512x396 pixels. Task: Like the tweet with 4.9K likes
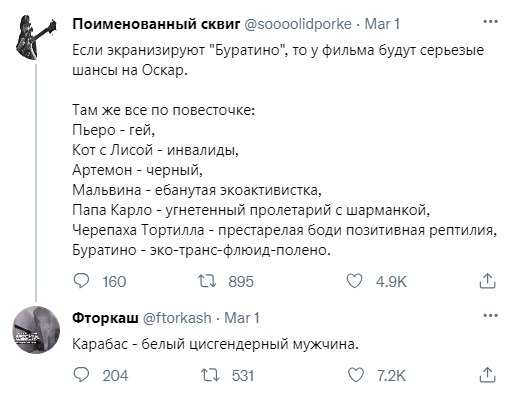[x=354, y=281]
